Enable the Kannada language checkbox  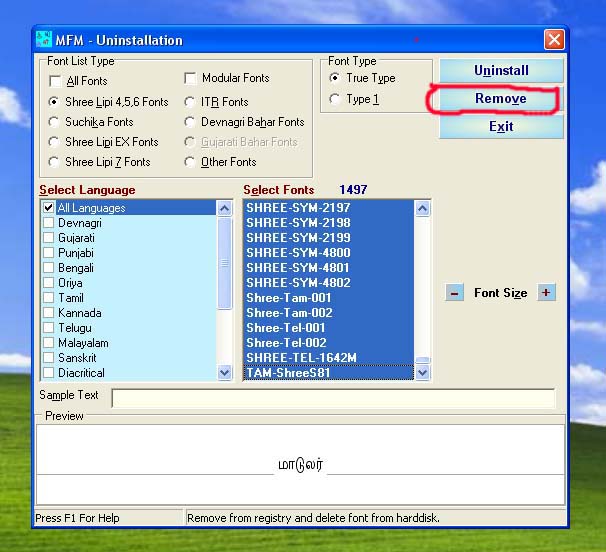pyautogui.click(x=48, y=313)
